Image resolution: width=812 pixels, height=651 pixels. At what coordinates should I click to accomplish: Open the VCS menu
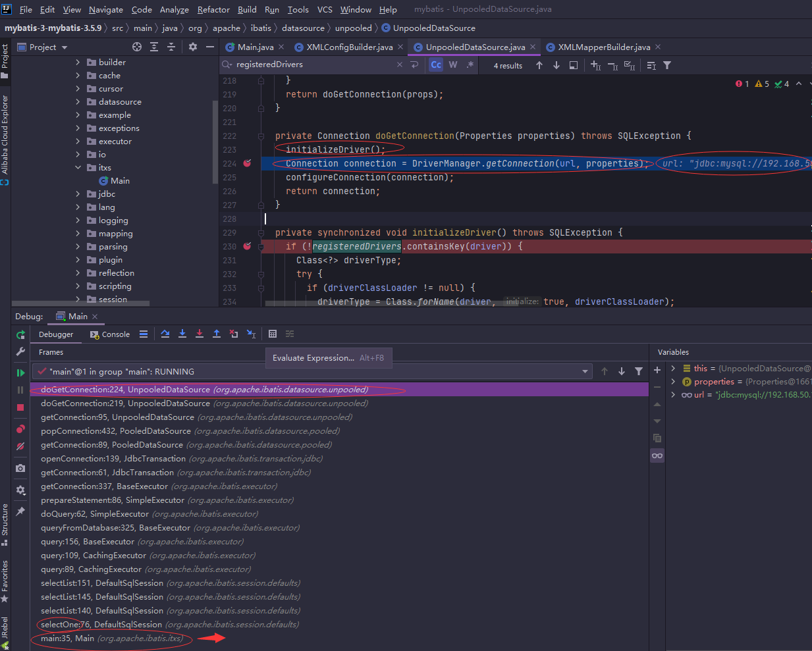coord(325,9)
